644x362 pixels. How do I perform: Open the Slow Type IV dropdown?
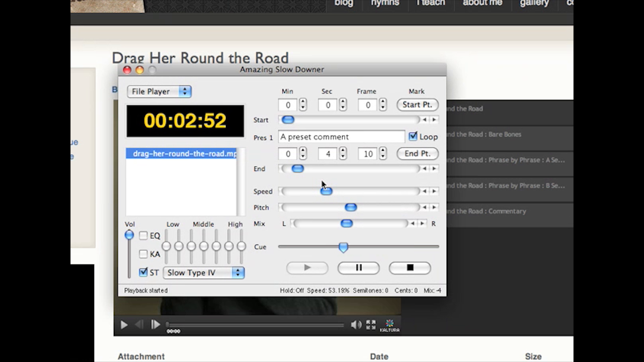click(x=204, y=273)
